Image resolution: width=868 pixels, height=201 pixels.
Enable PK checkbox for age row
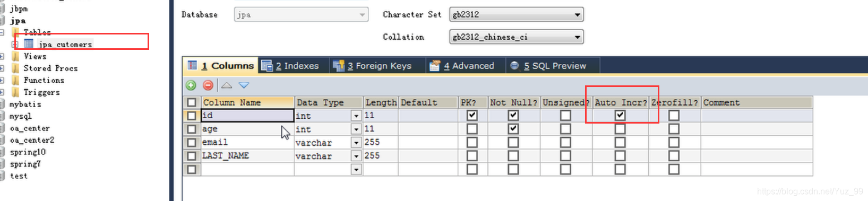472,129
